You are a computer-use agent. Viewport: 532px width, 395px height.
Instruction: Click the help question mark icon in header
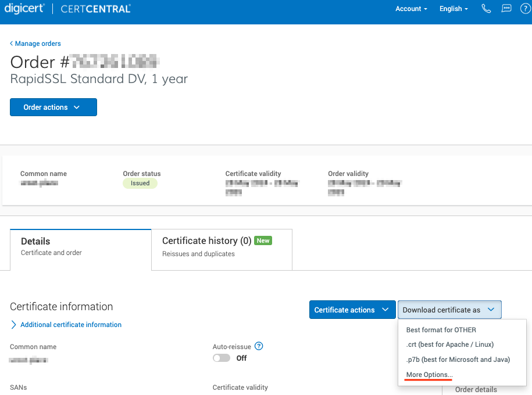tap(526, 9)
